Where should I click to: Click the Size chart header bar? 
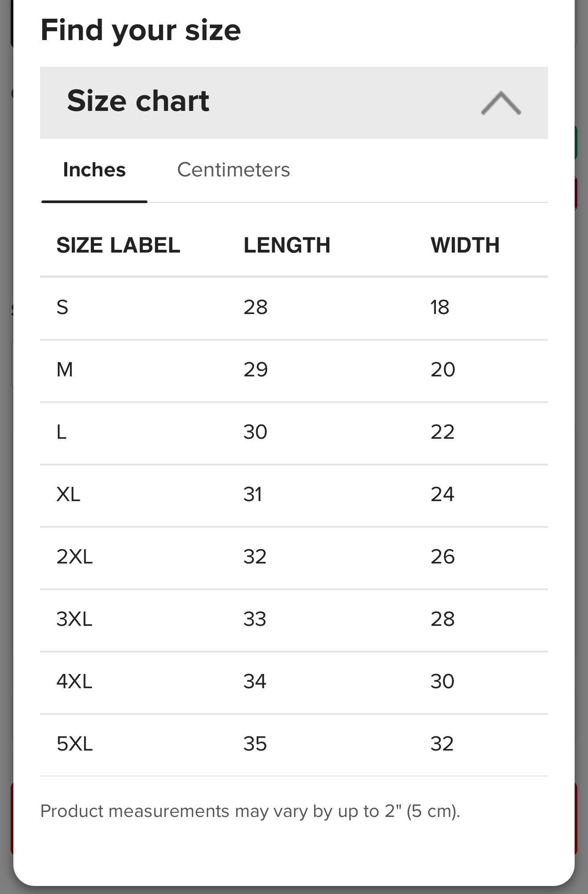(294, 103)
